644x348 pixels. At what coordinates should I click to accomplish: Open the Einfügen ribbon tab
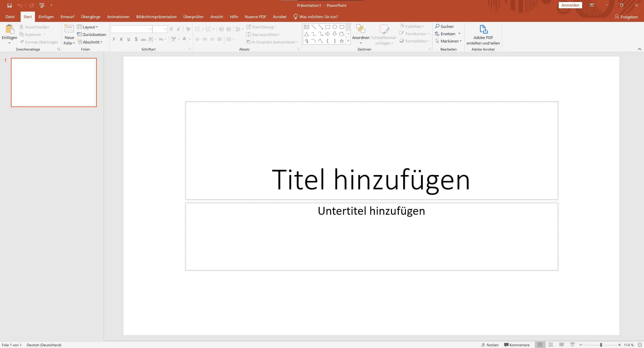(46, 17)
